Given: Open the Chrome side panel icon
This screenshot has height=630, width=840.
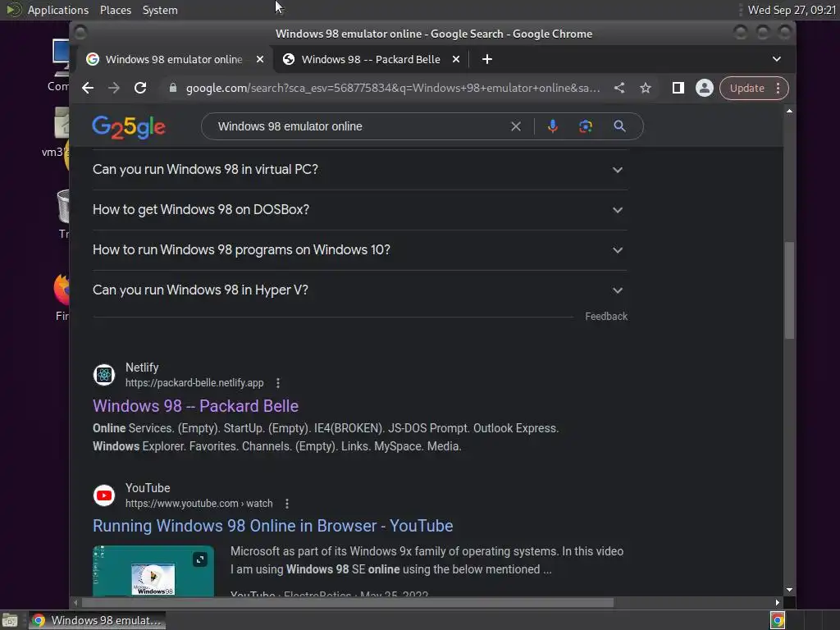Looking at the screenshot, I should (x=678, y=88).
